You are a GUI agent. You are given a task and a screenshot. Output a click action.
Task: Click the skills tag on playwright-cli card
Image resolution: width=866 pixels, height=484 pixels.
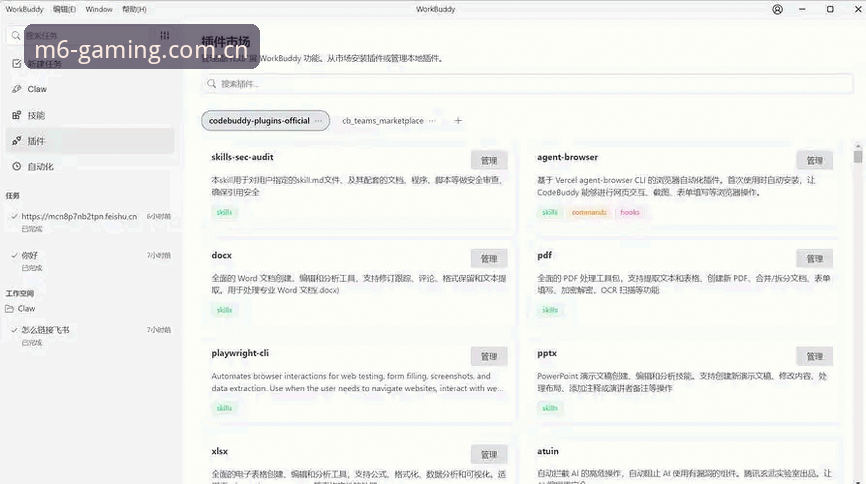point(224,408)
